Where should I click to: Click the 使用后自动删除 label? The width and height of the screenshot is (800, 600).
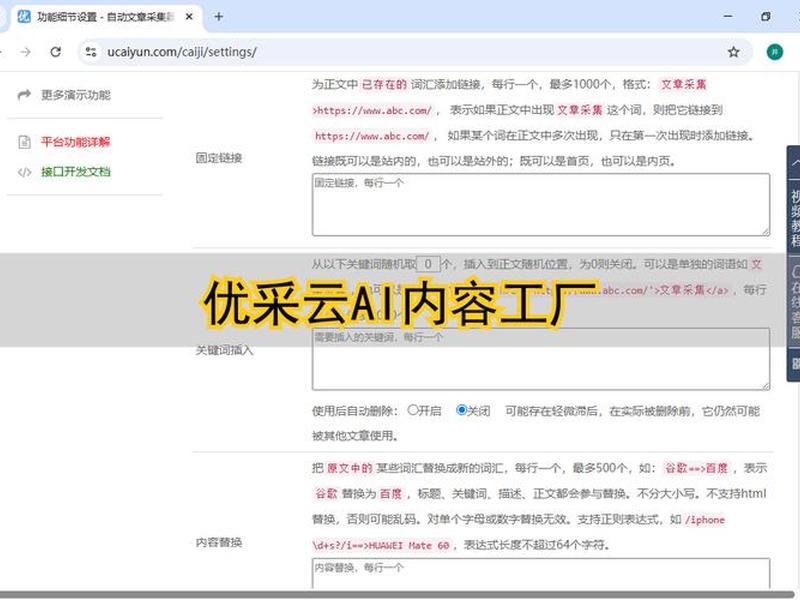tap(355, 411)
